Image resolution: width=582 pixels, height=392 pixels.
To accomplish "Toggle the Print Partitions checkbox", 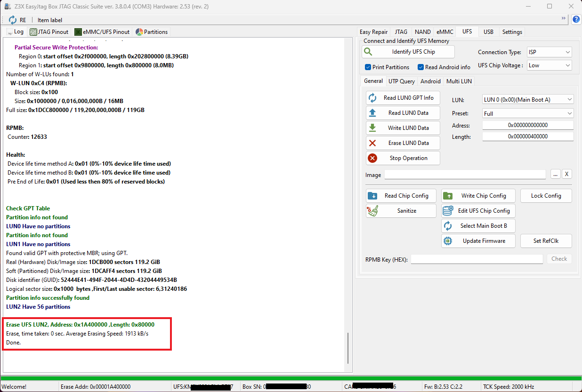I will pos(368,67).
